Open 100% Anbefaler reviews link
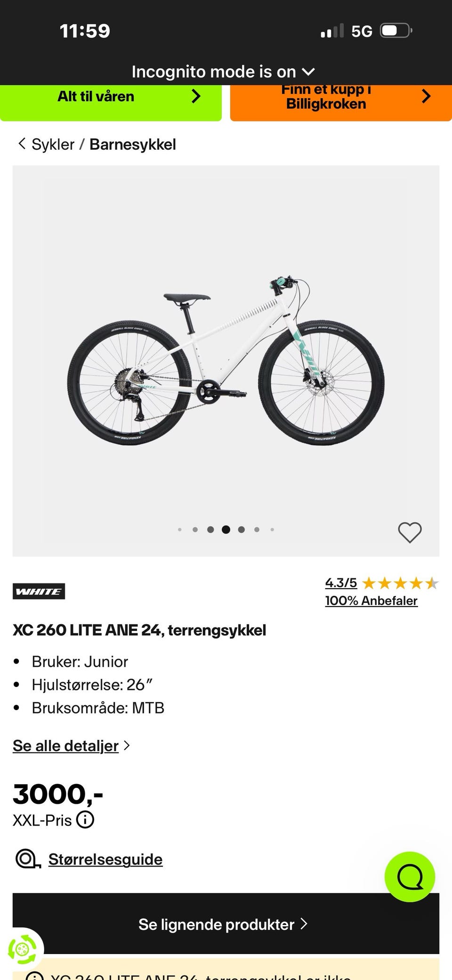This screenshot has height=980, width=452. (x=371, y=600)
